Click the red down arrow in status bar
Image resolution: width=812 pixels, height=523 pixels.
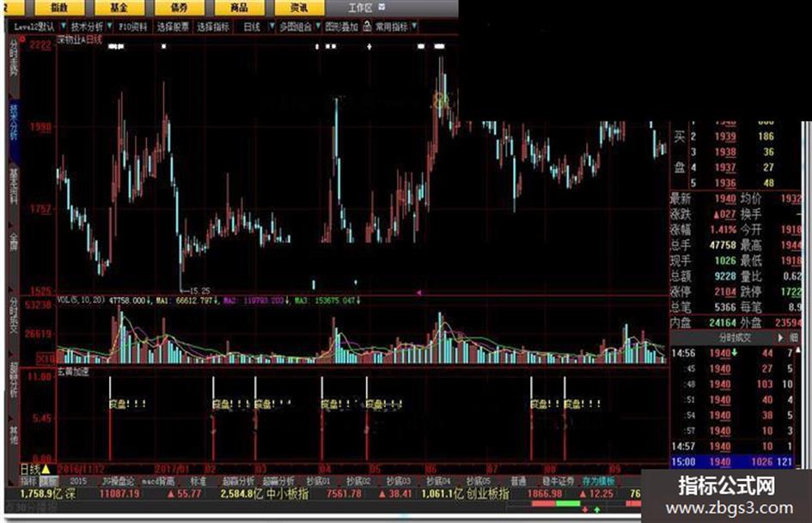[585, 510]
